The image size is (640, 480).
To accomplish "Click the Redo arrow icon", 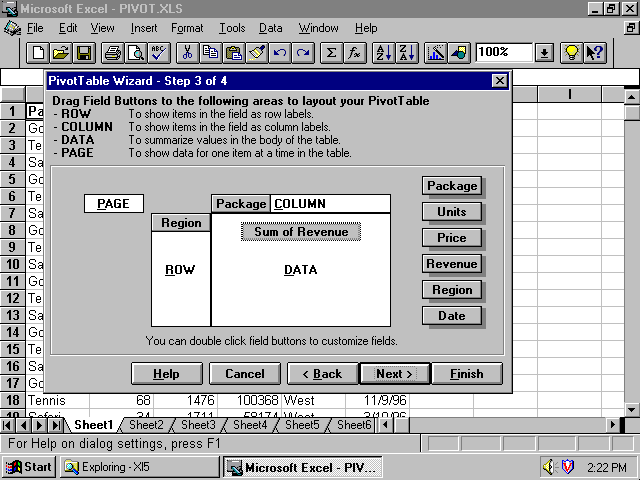I will point(303,53).
